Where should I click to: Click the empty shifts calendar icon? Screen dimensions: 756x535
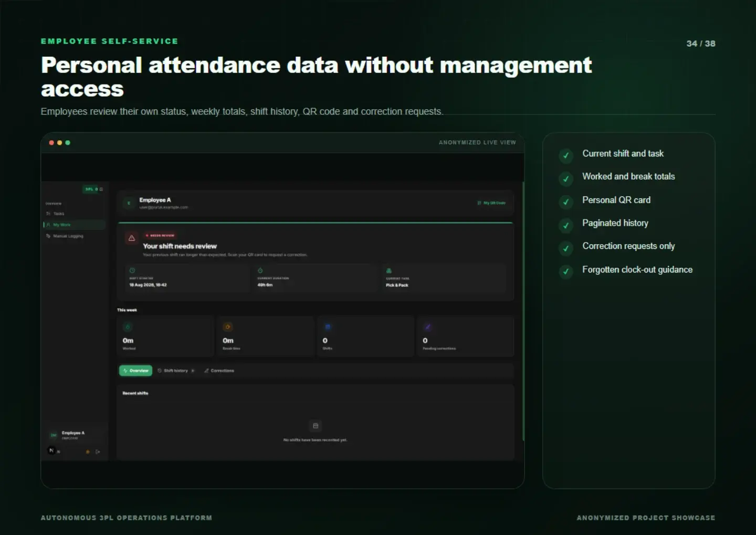coord(316,426)
